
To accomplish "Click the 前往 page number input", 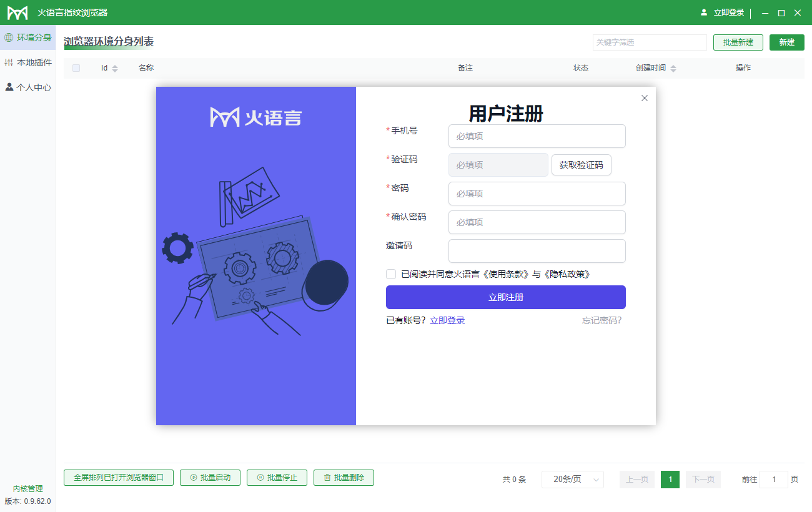I will coord(774,479).
